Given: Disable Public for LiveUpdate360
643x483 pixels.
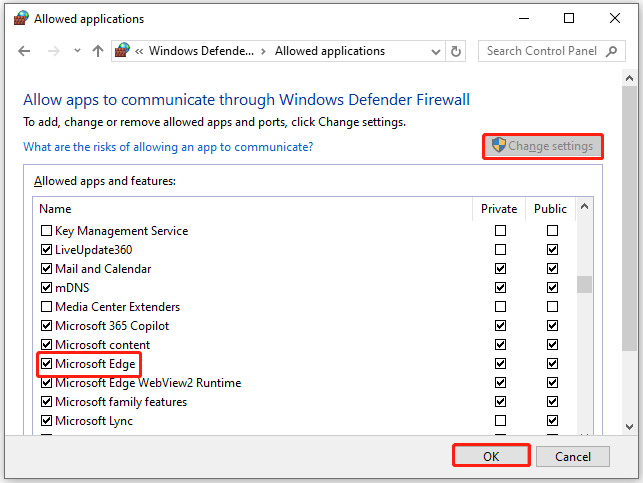Looking at the screenshot, I should tap(552, 250).
